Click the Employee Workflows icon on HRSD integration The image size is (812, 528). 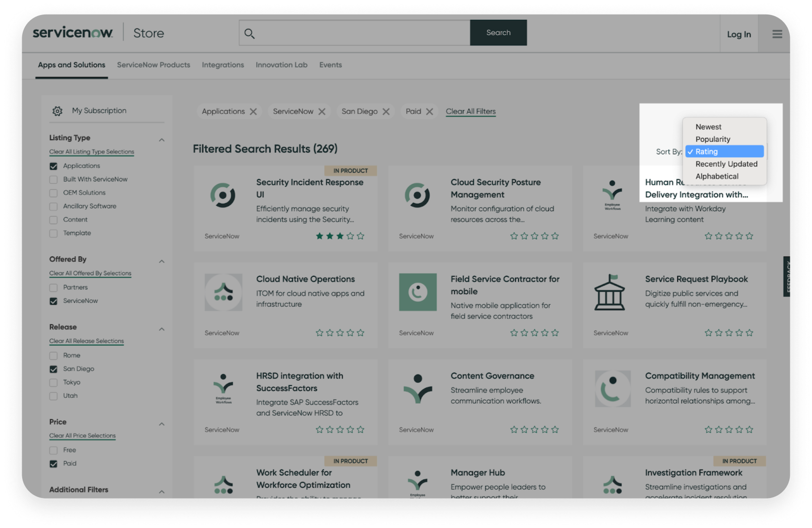pyautogui.click(x=223, y=389)
